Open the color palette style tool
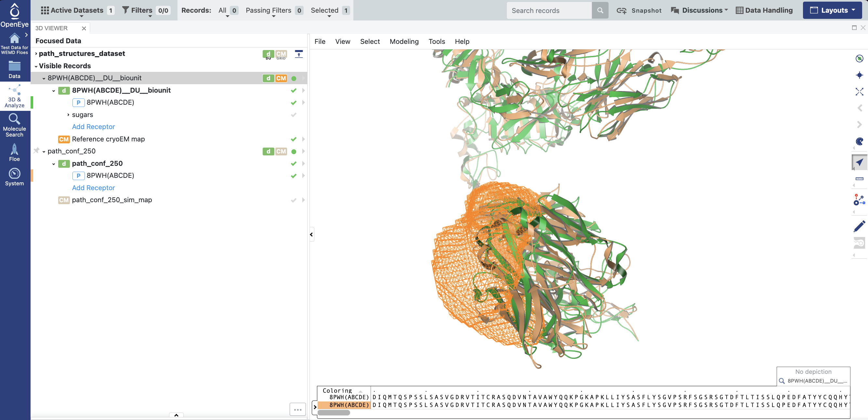Image resolution: width=868 pixels, height=420 pixels. coord(859,141)
